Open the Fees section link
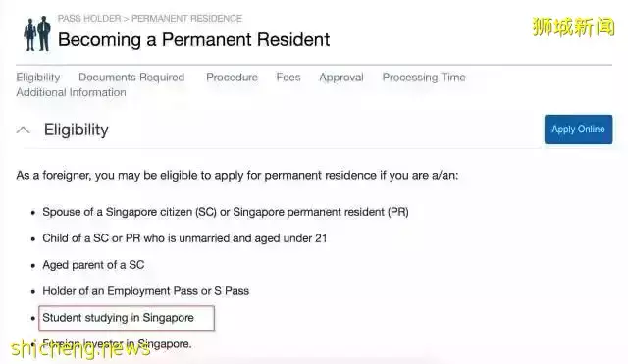This screenshot has height=364, width=628. 288,77
